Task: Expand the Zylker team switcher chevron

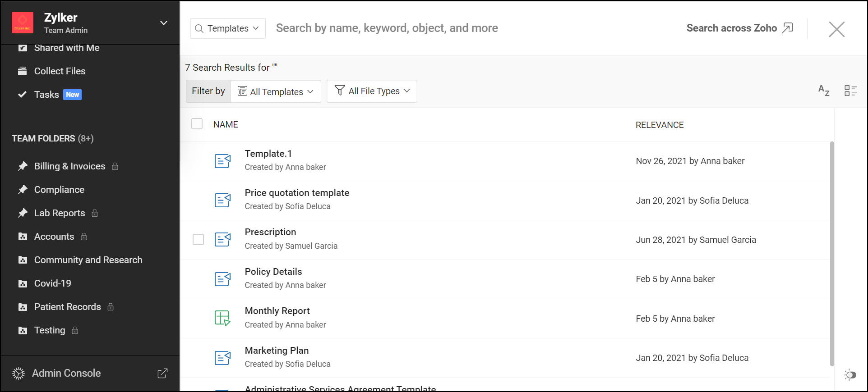Action: (x=164, y=23)
